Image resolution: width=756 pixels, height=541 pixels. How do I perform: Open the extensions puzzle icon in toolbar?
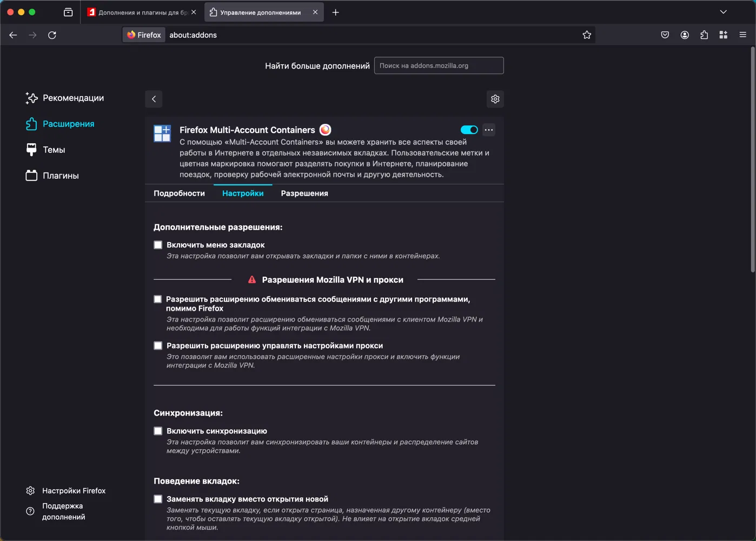pos(704,35)
